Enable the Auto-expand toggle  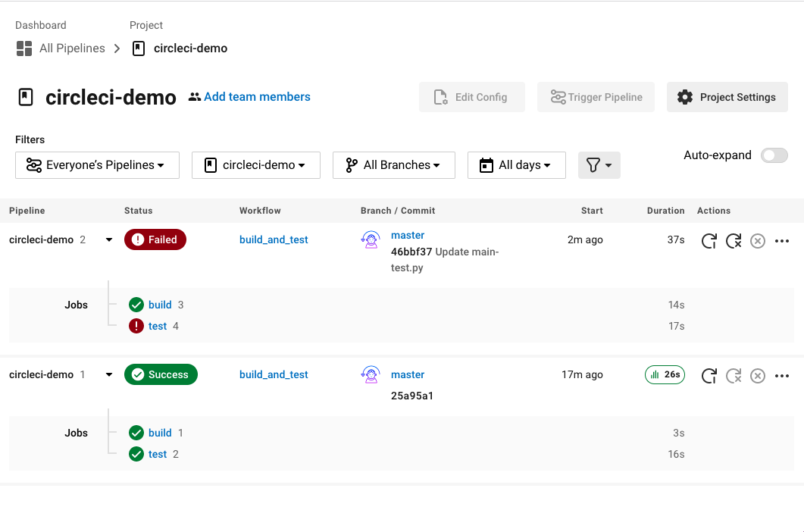point(774,155)
